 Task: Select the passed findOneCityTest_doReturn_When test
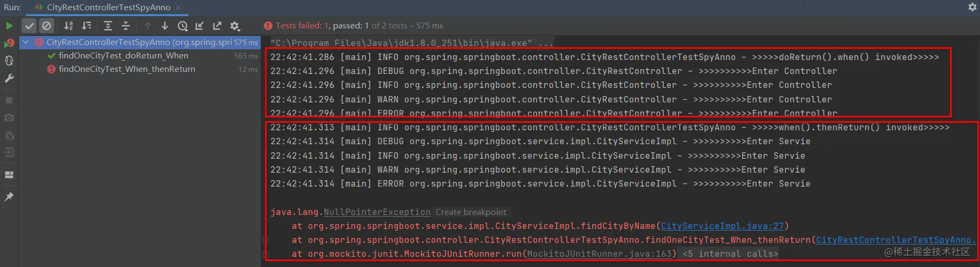pyautogui.click(x=124, y=56)
